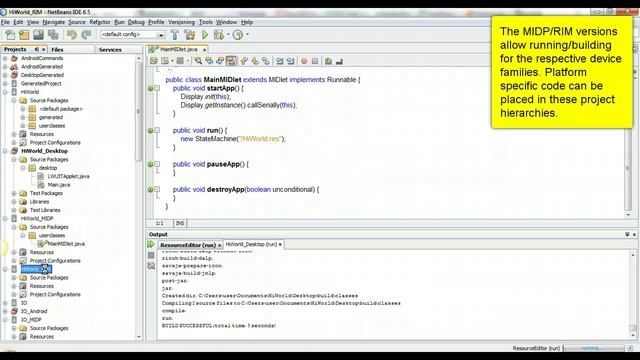Screen dimensions: 640x360
Task: Collapse the destroyApp method fold marker
Action: [157, 189]
